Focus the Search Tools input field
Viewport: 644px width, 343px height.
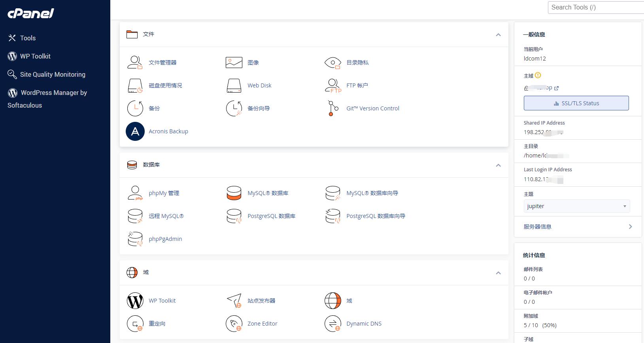596,8
